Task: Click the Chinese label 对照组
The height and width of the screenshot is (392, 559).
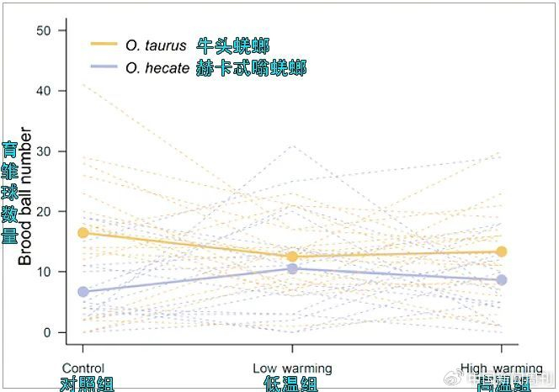Action: tap(86, 384)
